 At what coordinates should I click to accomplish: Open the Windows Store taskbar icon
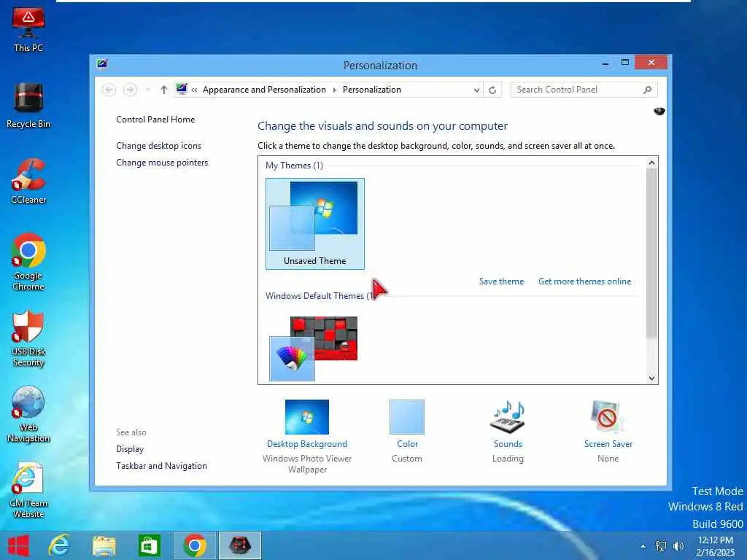coord(149,545)
